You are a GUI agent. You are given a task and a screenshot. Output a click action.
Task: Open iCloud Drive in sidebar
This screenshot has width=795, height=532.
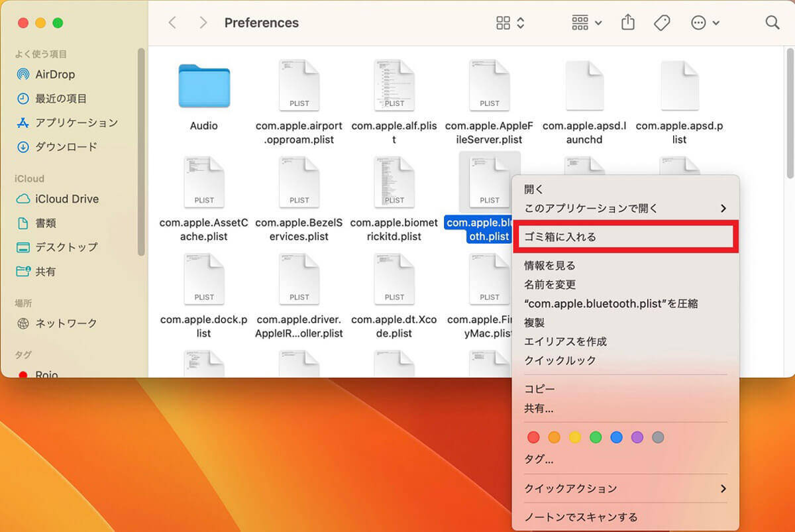(66, 199)
